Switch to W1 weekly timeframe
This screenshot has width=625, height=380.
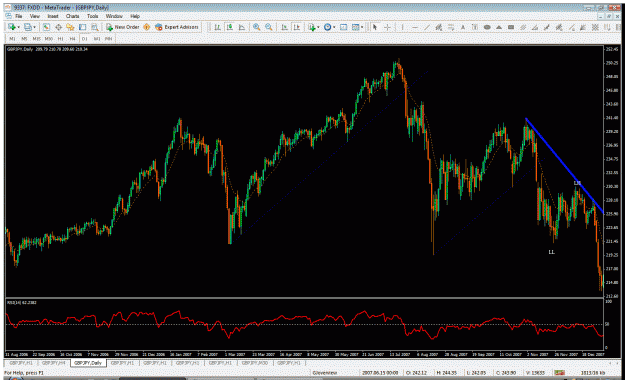[97, 39]
